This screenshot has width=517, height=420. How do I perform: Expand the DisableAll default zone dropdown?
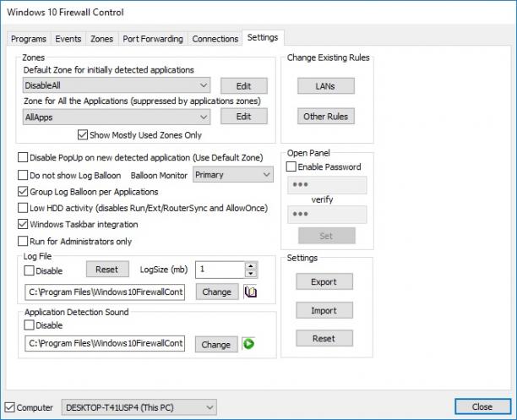pyautogui.click(x=117, y=85)
